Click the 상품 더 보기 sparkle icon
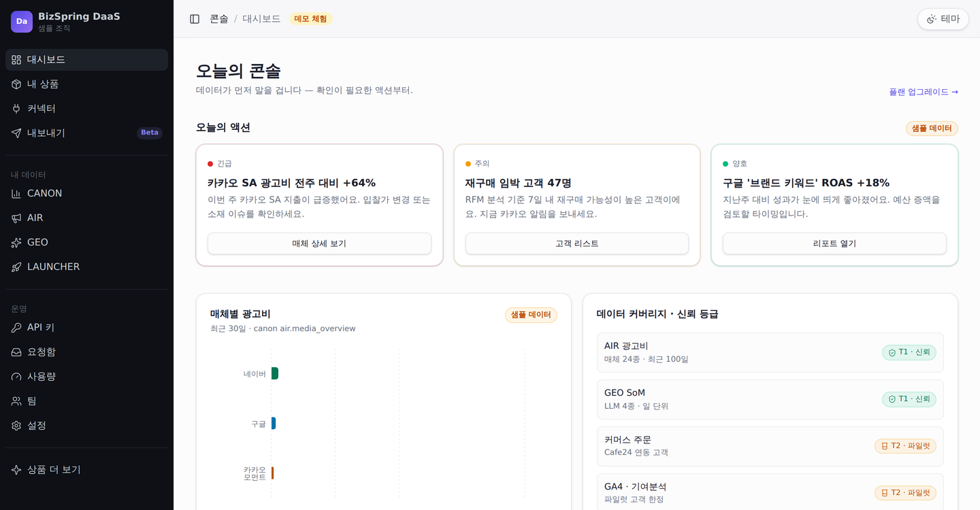 pyautogui.click(x=16, y=470)
